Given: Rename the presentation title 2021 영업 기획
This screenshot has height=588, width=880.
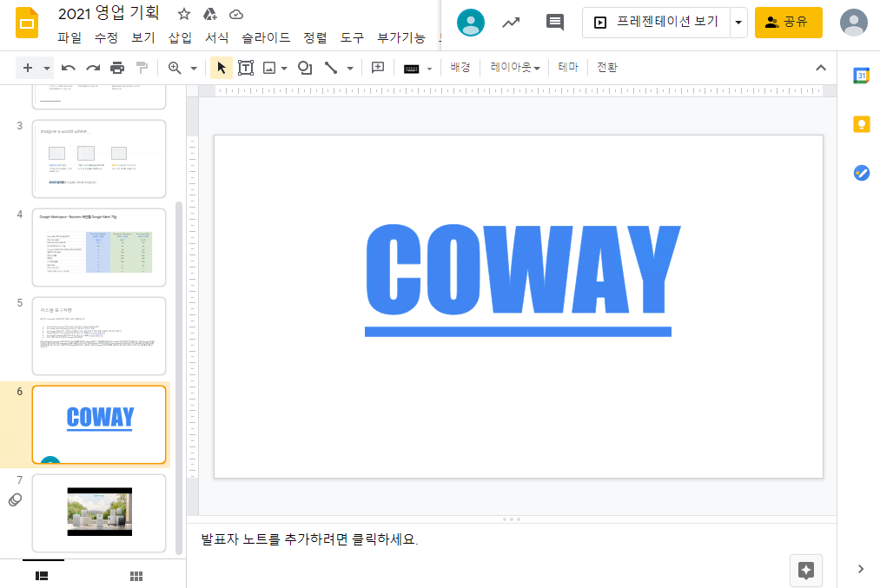Looking at the screenshot, I should coord(109,14).
